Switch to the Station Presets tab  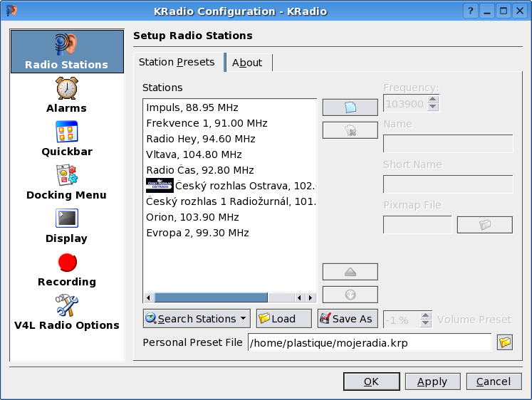(x=177, y=63)
